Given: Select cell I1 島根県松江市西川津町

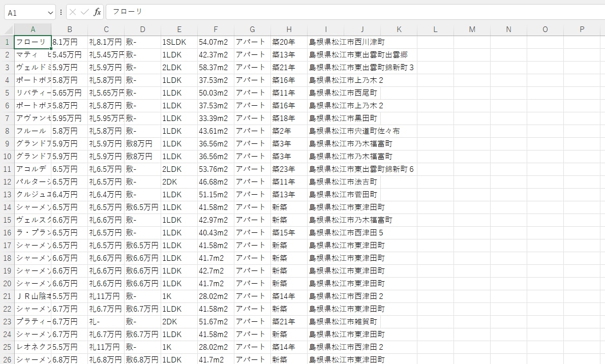Looking at the screenshot, I should pos(326,42).
